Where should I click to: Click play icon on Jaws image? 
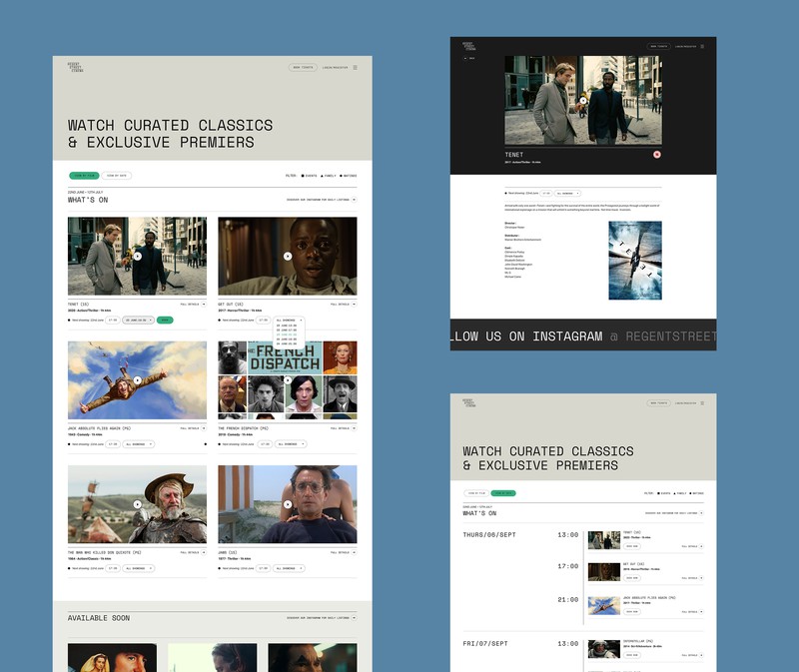288,502
